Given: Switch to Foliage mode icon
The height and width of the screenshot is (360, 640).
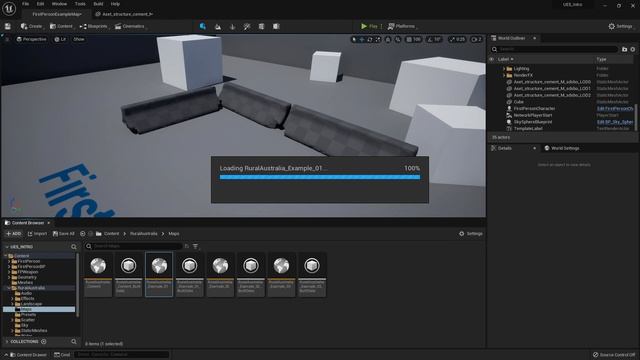Looking at the screenshot, I should click(x=233, y=27).
